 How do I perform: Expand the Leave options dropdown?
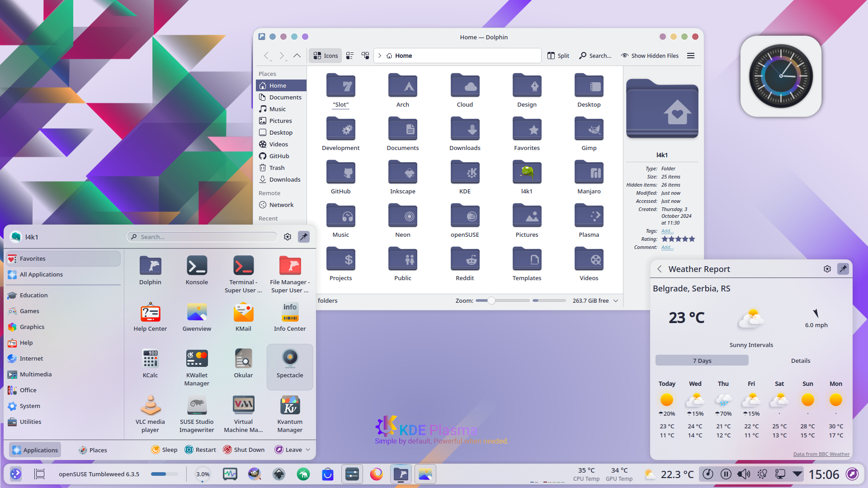(x=308, y=450)
